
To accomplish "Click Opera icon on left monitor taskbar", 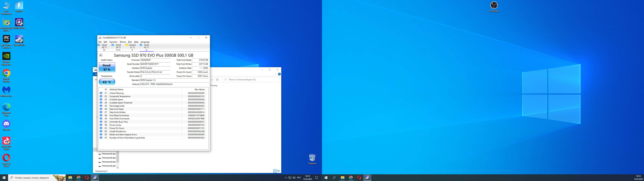I will point(87,178).
